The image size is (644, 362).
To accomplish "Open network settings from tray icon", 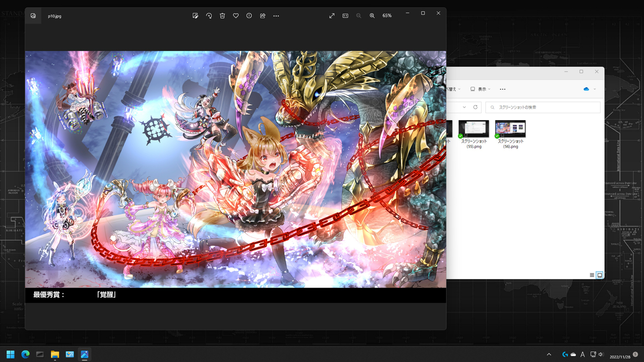I will coord(593,354).
